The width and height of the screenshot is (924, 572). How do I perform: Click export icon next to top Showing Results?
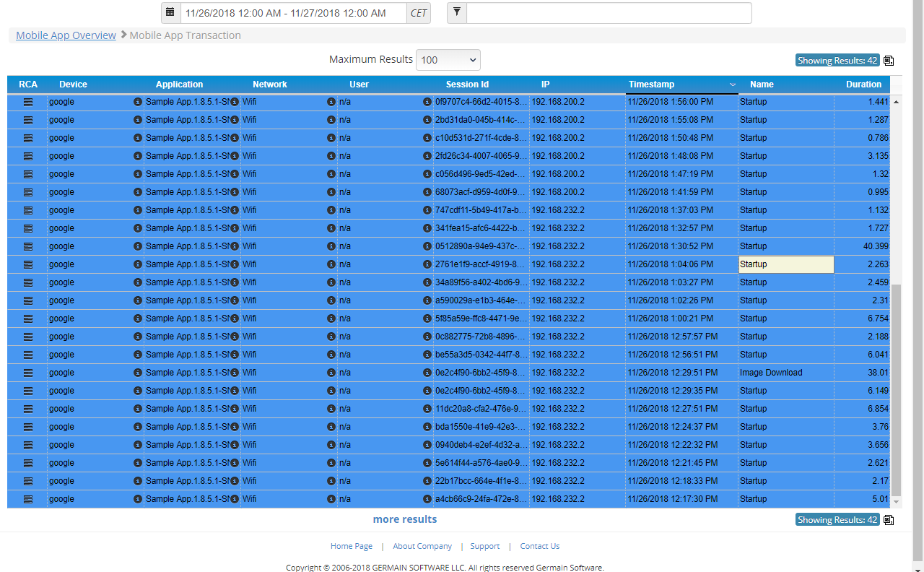[889, 61]
